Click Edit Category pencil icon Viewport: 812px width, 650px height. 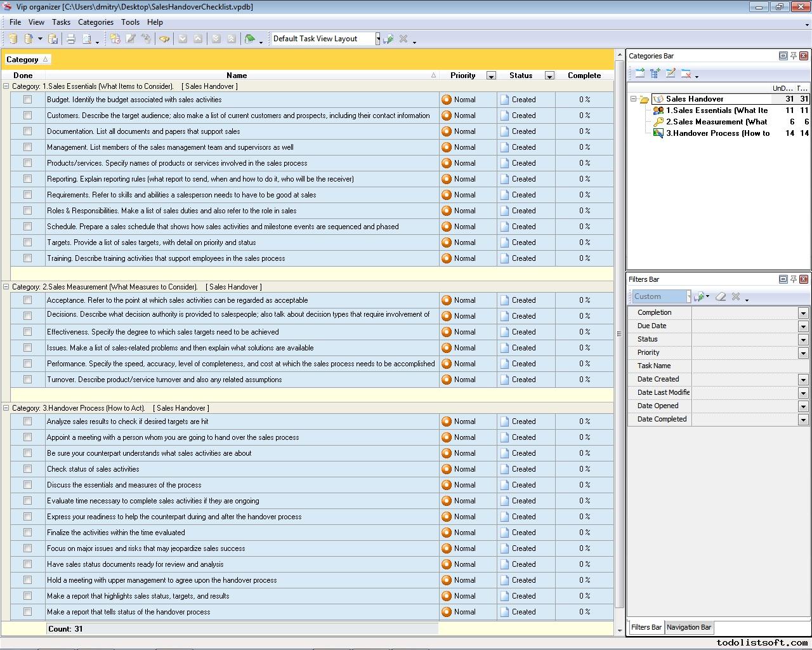671,74
